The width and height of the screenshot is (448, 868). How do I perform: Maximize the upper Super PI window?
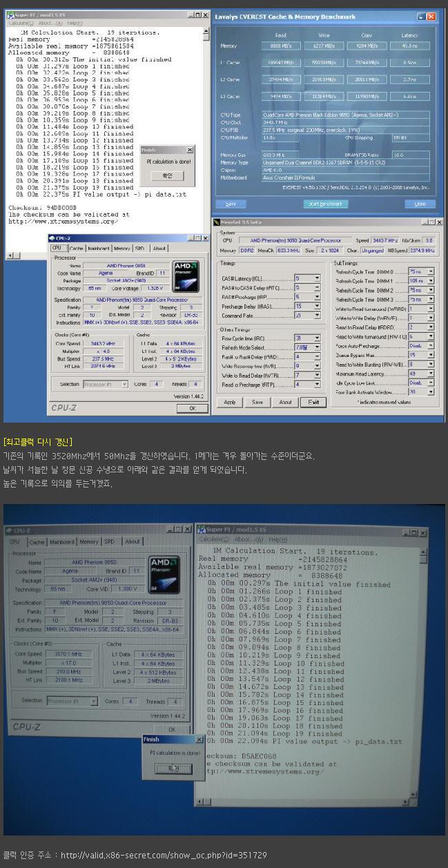tap(196, 15)
